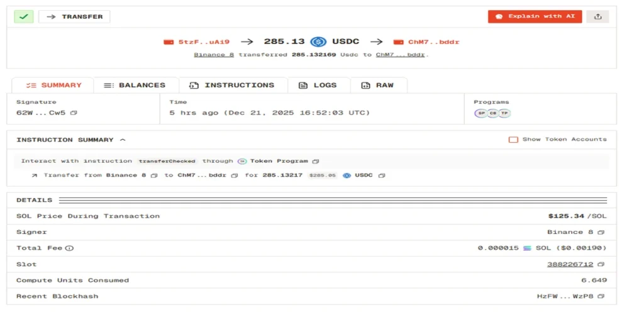Click the TP program icon

tap(504, 113)
